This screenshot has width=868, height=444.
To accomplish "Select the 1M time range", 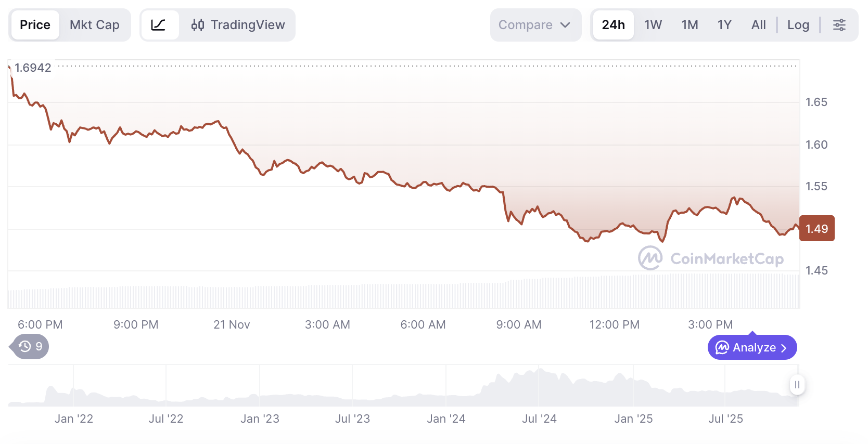I will point(690,25).
